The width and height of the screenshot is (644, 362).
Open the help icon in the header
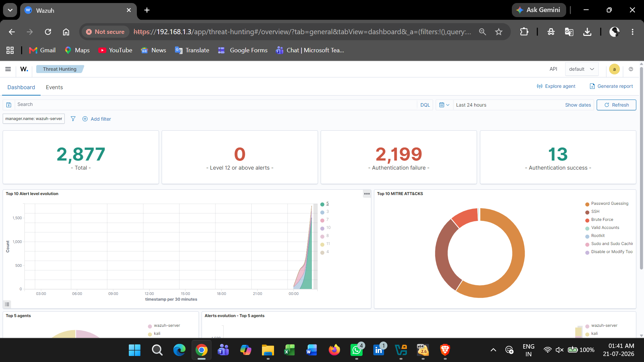coord(631,69)
